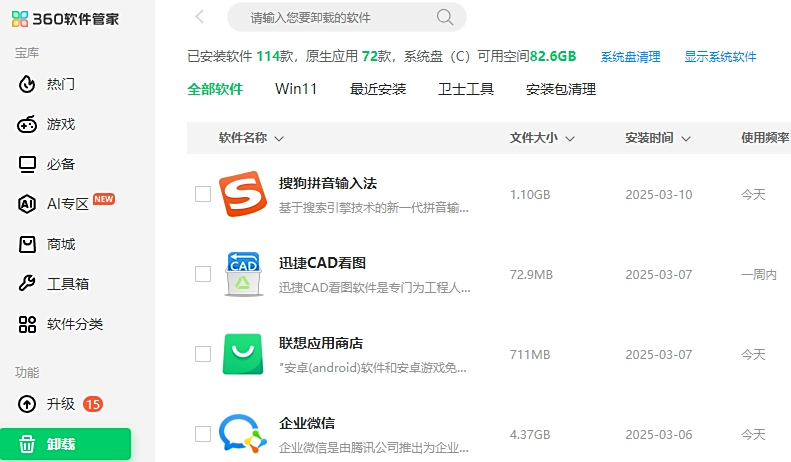Viewport: 791px width, 462px height.
Task: Click the 系统盘清理 link
Action: tap(630, 57)
